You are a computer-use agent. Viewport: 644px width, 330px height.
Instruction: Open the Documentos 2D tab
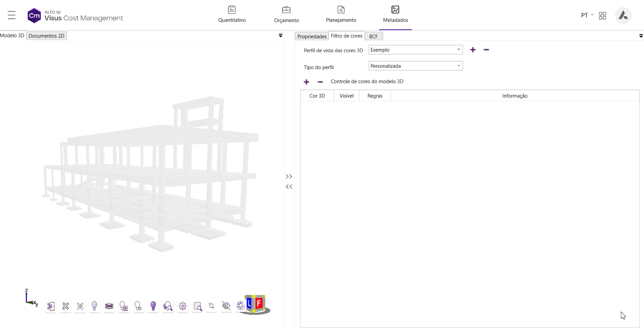pyautogui.click(x=47, y=36)
